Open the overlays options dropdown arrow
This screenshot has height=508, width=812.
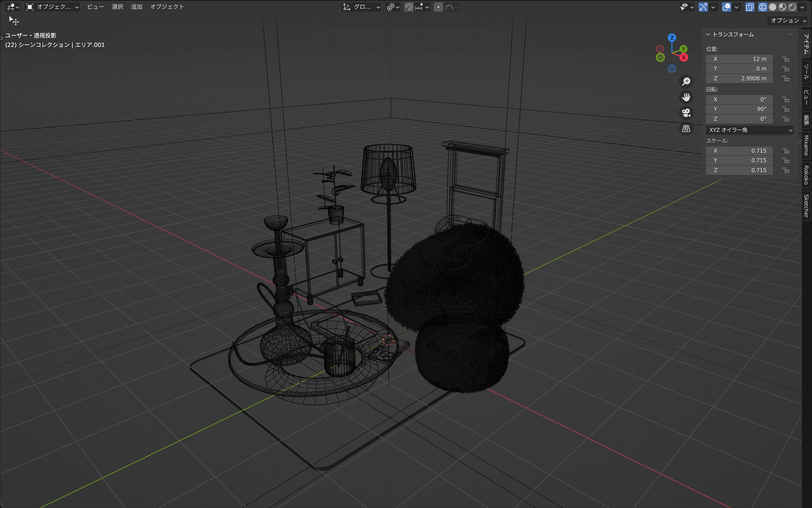736,7
